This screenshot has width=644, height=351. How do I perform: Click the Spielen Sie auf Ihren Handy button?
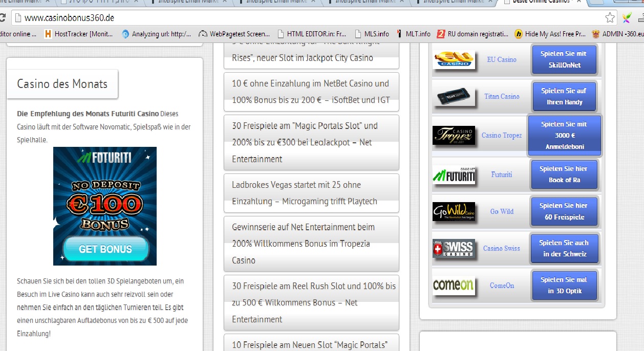click(564, 96)
